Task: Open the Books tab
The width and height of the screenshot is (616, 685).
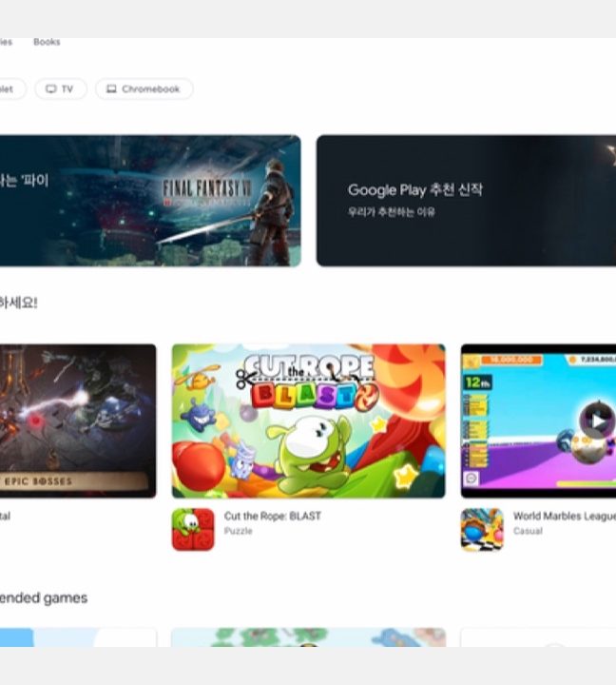Action: coord(47,42)
